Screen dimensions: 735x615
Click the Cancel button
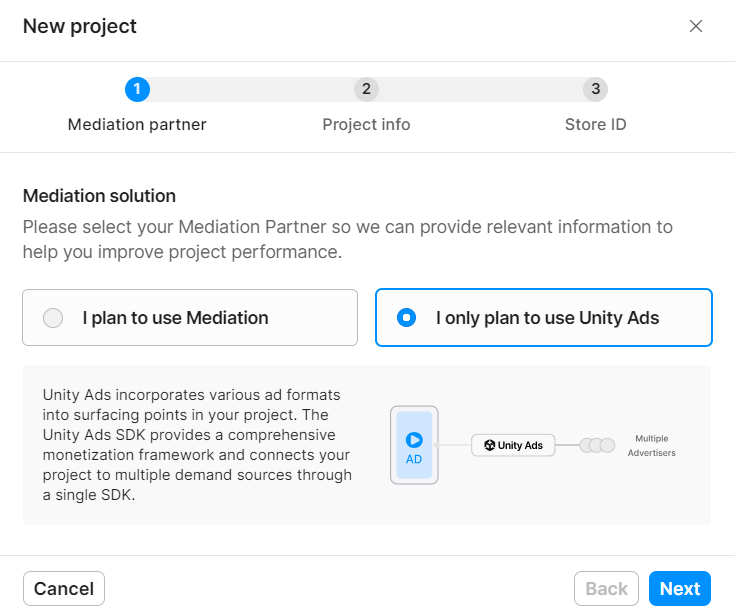pyautogui.click(x=64, y=588)
